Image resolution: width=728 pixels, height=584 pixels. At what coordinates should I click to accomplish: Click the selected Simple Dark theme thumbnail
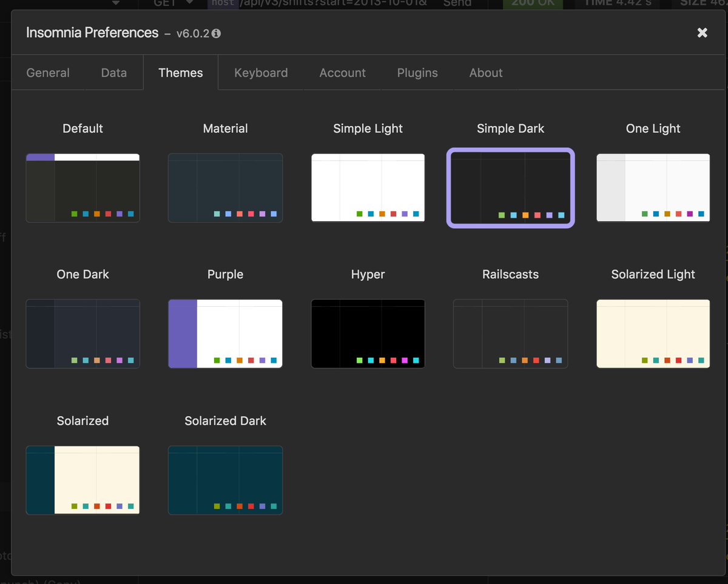(511, 188)
